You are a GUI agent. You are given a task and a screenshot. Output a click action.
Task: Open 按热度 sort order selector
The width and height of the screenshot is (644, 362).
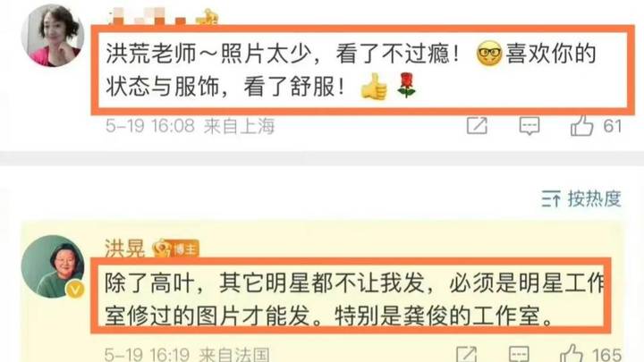[x=581, y=199]
